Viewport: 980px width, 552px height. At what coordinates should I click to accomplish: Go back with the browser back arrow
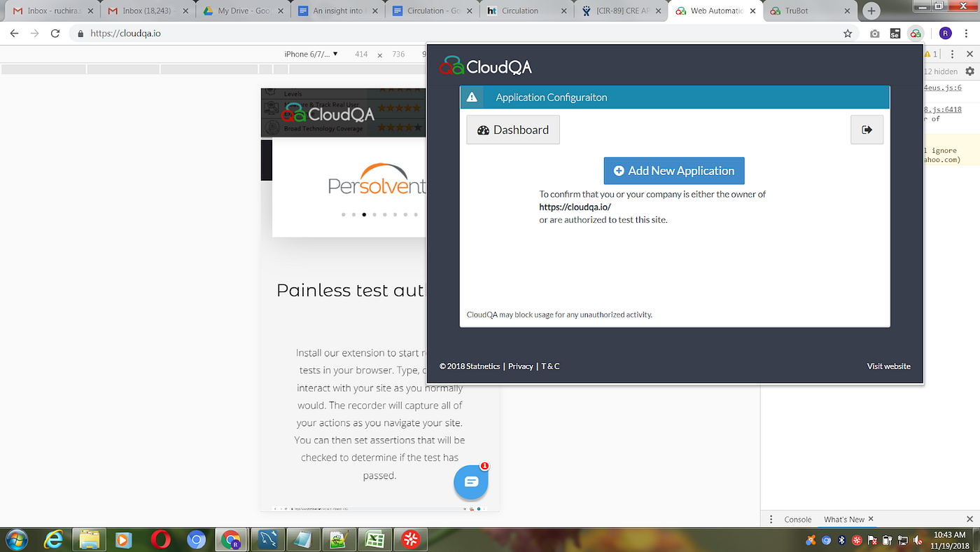tap(14, 33)
